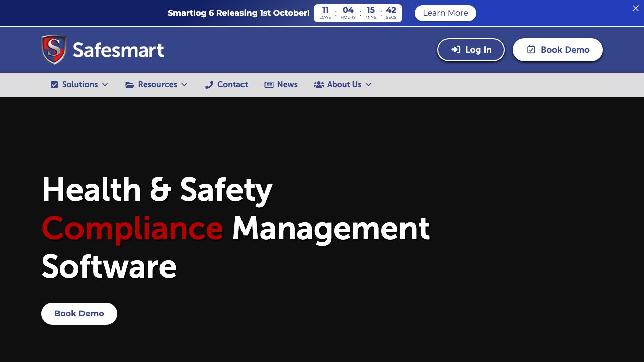This screenshot has width=644, height=362.
Task: Expand the Resources dropdown chevron
Action: [184, 85]
